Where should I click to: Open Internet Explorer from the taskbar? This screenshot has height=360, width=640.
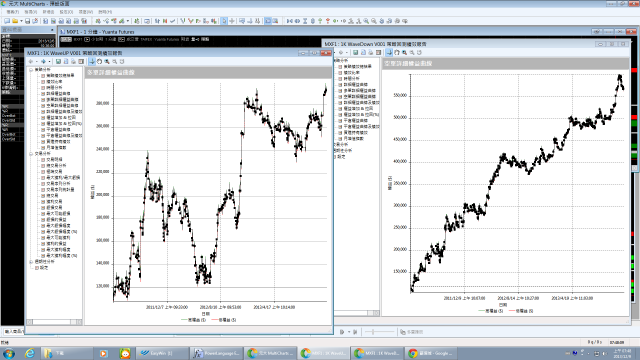[x=29, y=353]
